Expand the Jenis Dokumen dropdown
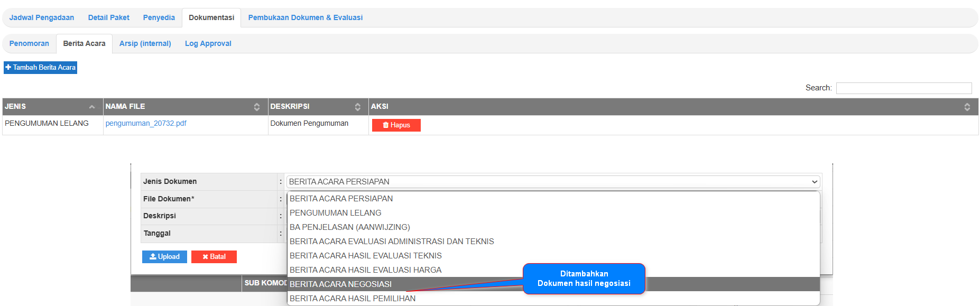This screenshot has width=980, height=306. point(552,182)
